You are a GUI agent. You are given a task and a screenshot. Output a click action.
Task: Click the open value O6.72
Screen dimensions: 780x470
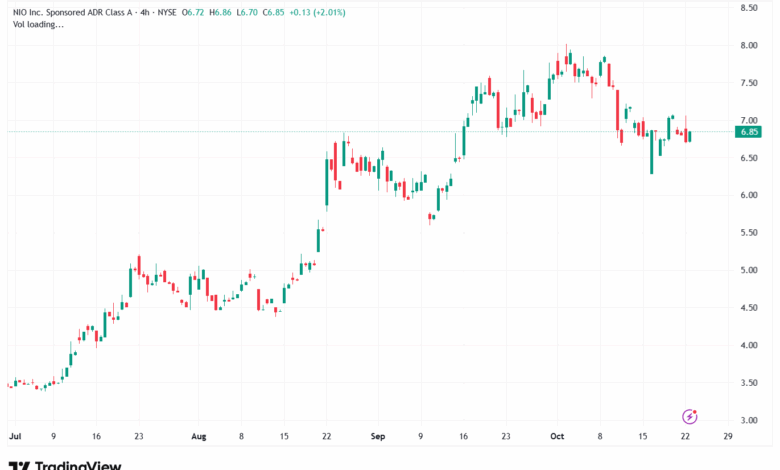pos(193,12)
